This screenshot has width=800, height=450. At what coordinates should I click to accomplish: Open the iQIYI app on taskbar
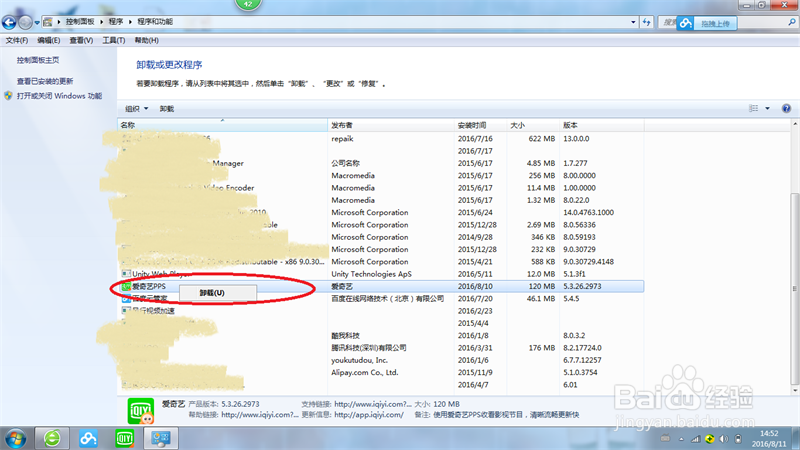tap(124, 438)
